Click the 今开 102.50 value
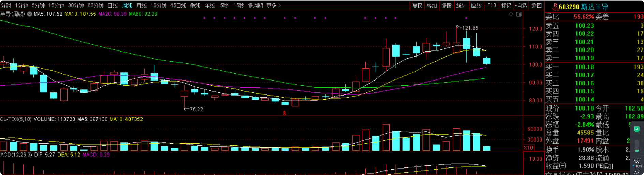Viewport: 644px width, 175px height. point(634,108)
